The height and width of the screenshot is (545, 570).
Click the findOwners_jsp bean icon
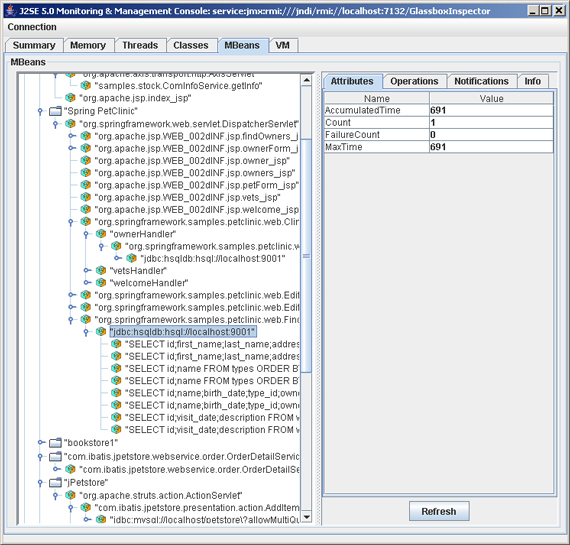coord(86,136)
